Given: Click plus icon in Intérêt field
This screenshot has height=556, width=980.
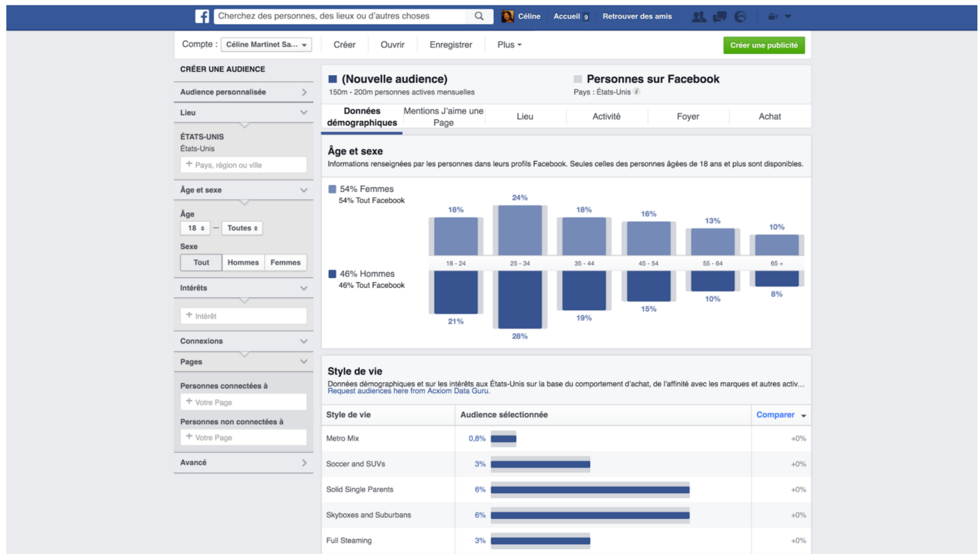Looking at the screenshot, I should (189, 315).
